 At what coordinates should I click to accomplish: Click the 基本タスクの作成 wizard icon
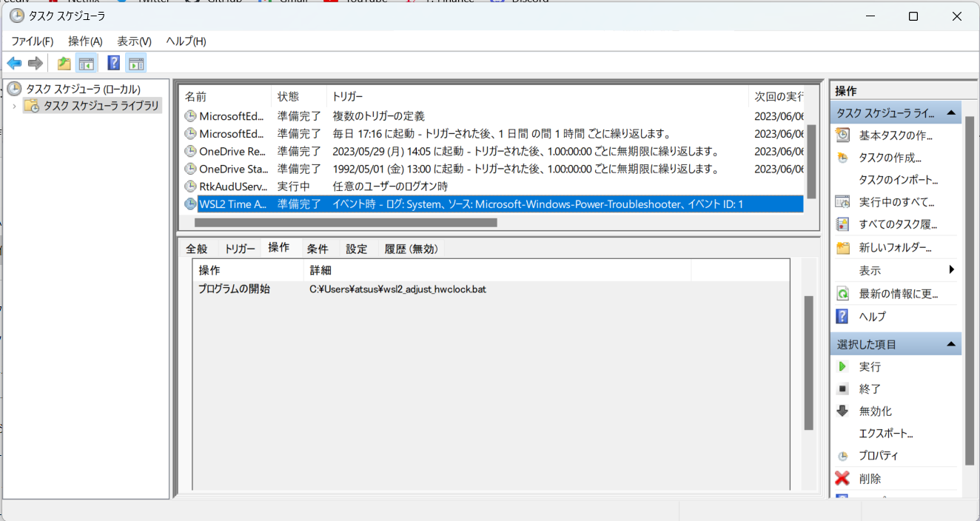[842, 135]
